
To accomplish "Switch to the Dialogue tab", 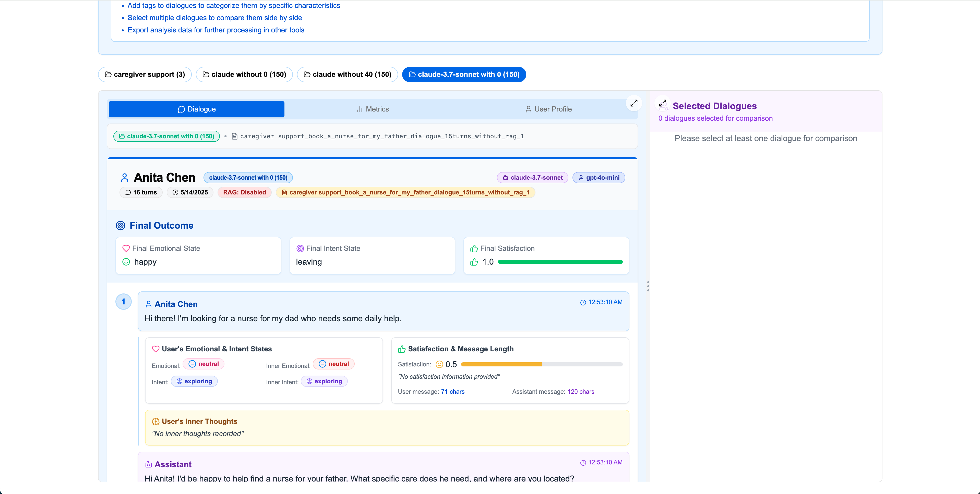I will (x=196, y=109).
